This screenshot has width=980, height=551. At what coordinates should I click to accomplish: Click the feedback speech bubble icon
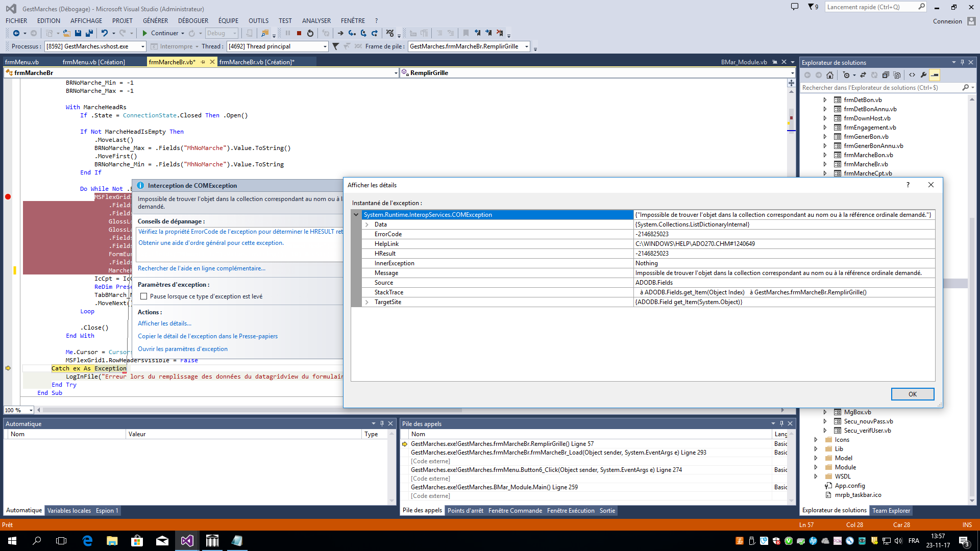(795, 7)
